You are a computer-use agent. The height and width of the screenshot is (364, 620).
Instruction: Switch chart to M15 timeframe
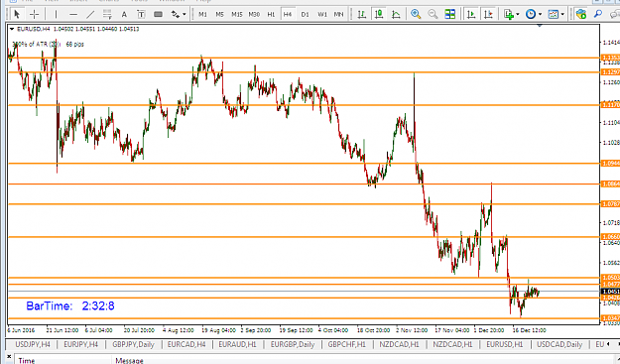(x=237, y=14)
